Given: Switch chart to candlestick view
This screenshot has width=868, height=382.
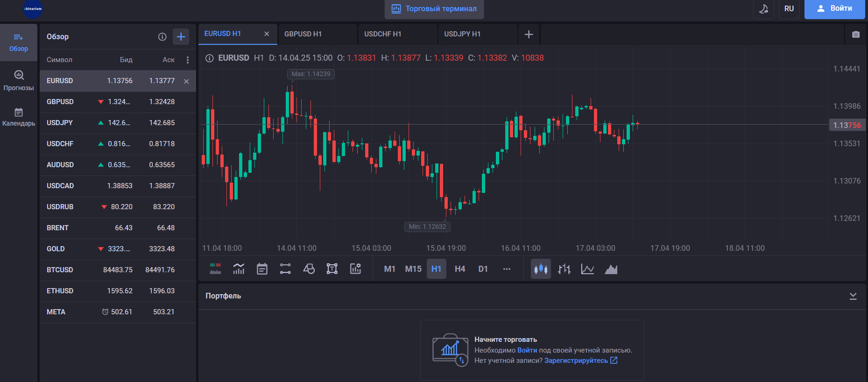Looking at the screenshot, I should click(x=541, y=269).
